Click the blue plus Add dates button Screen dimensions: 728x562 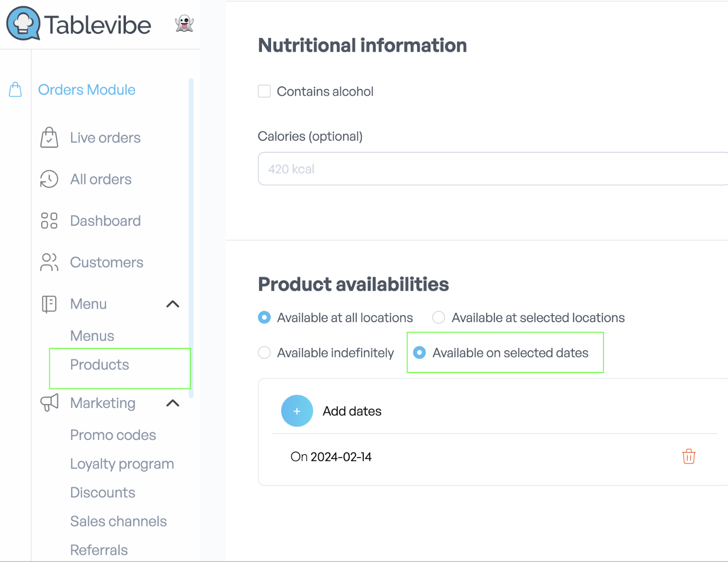pos(297,411)
